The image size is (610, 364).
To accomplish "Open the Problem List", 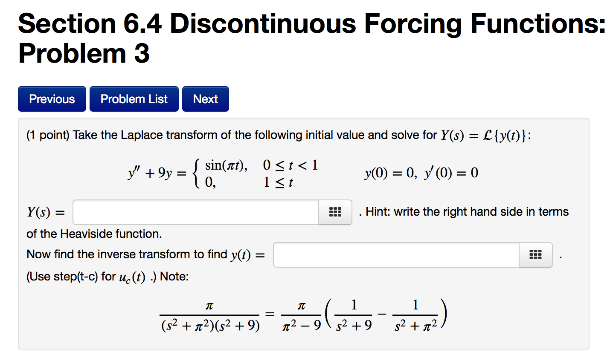I will [x=134, y=98].
